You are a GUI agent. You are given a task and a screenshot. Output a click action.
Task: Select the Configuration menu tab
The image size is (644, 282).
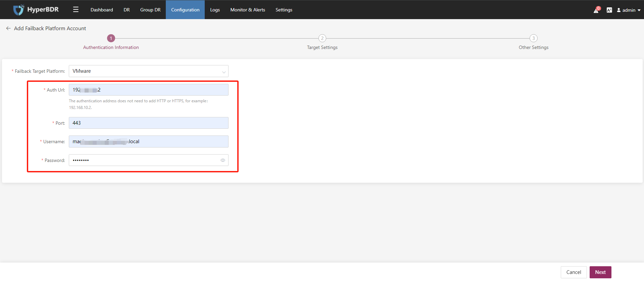pyautogui.click(x=185, y=10)
